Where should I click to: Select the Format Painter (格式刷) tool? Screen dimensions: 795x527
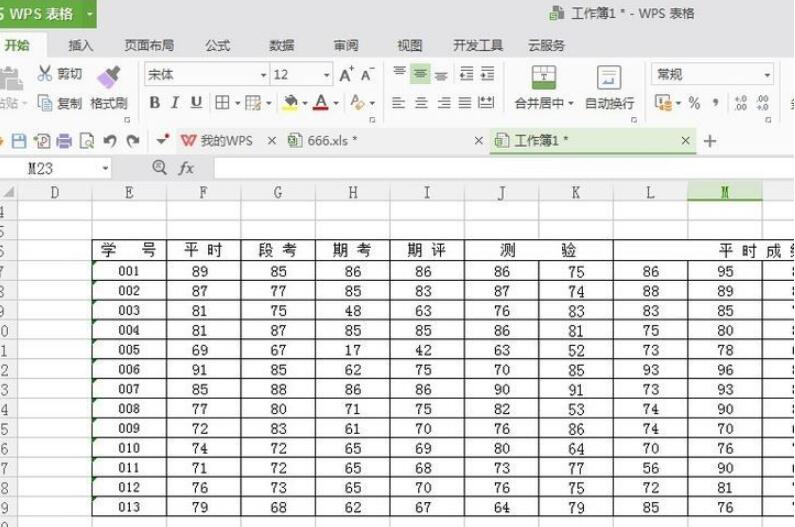click(x=109, y=88)
